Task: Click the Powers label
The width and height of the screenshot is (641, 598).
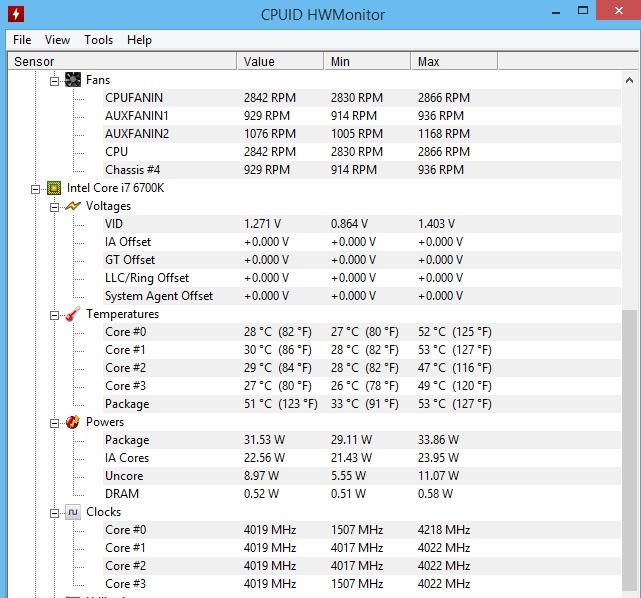Action: point(105,422)
